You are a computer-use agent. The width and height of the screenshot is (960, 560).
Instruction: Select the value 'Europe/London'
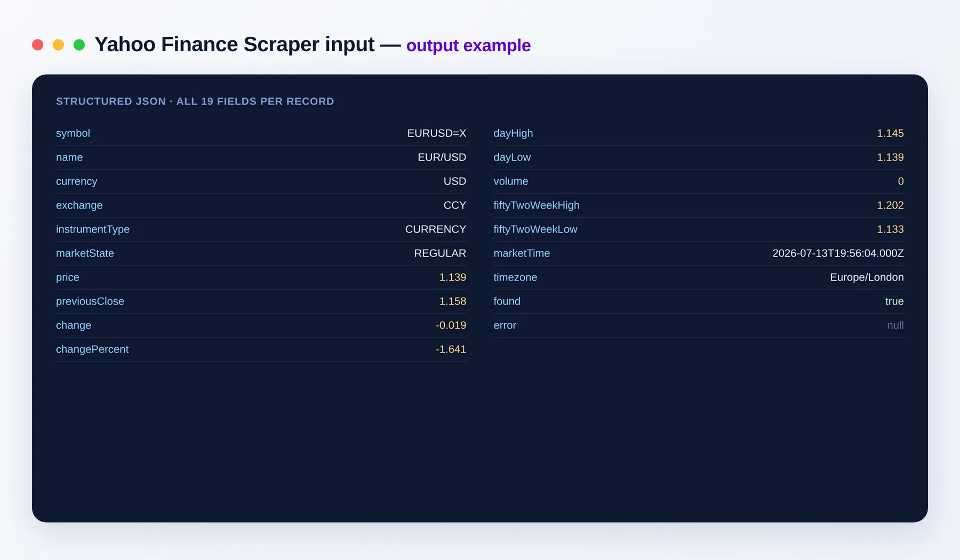867,277
